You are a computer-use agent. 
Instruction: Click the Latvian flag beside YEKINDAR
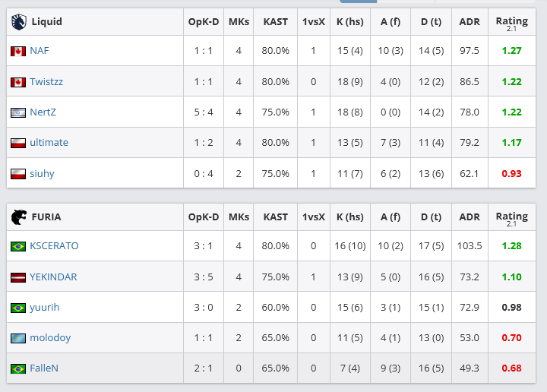pos(18,277)
